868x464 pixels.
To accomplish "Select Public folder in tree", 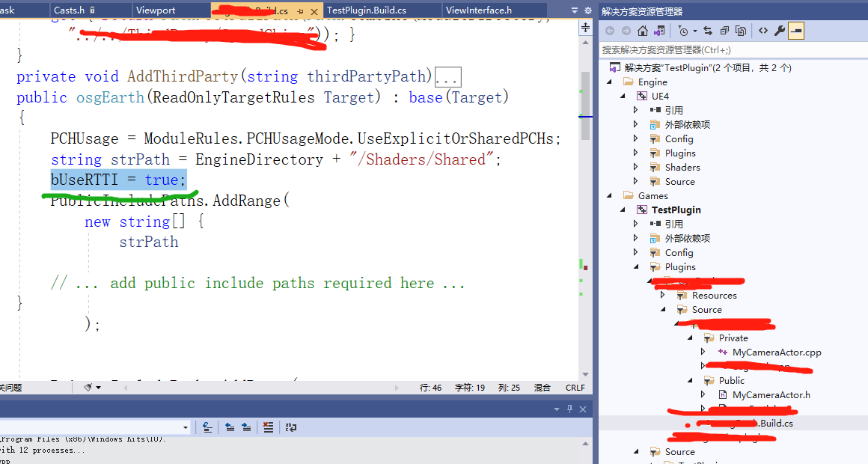I will click(x=731, y=381).
